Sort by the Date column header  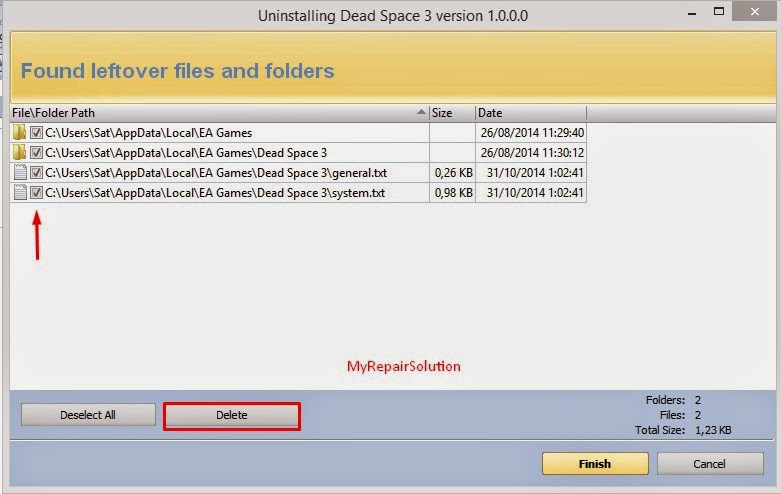tap(531, 113)
